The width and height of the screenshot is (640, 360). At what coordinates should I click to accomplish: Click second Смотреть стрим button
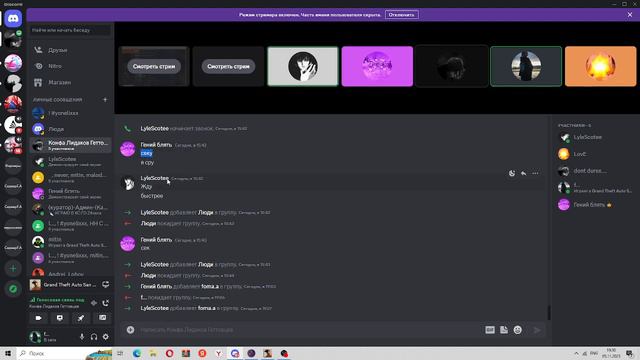[228, 67]
